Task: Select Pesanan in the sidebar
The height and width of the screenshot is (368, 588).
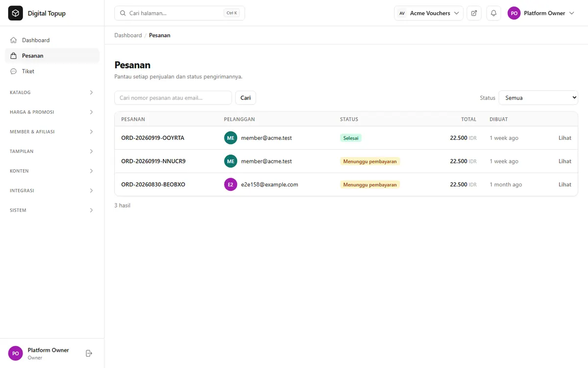Action: [x=52, y=56]
